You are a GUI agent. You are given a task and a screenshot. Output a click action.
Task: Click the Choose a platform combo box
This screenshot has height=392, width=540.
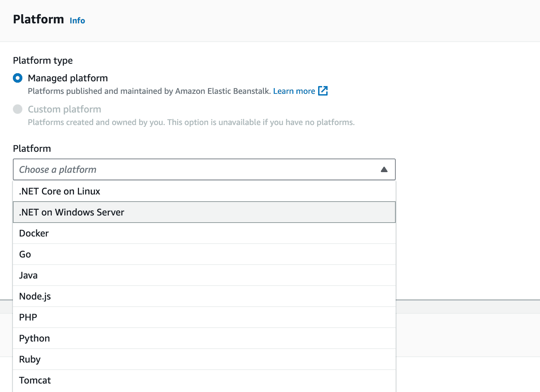tap(204, 169)
